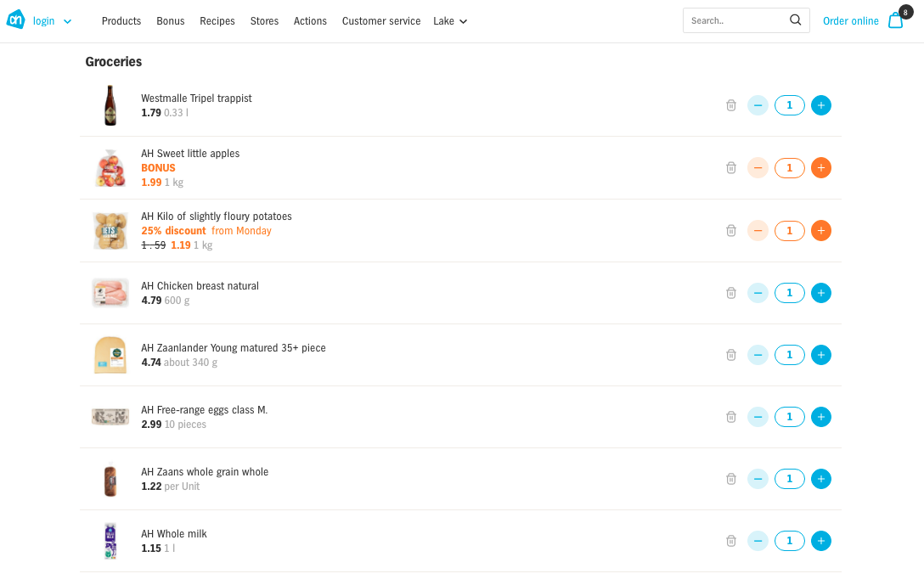The image size is (924, 585).
Task: Increase floury potatoes quantity
Action: coord(821,230)
